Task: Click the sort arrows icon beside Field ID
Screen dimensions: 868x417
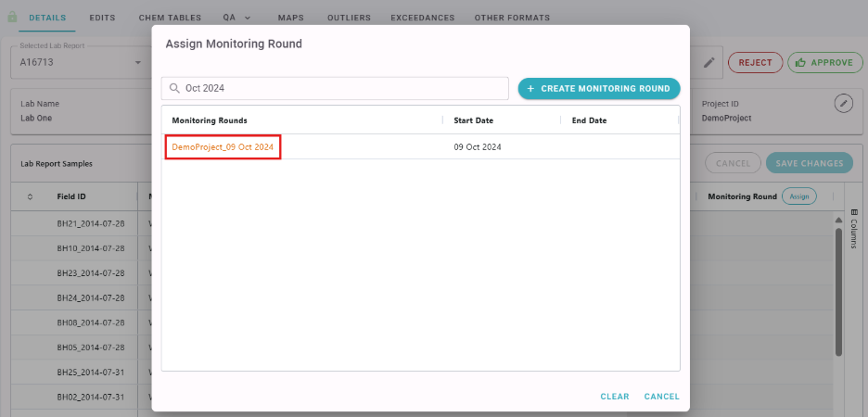Action: 30,196
